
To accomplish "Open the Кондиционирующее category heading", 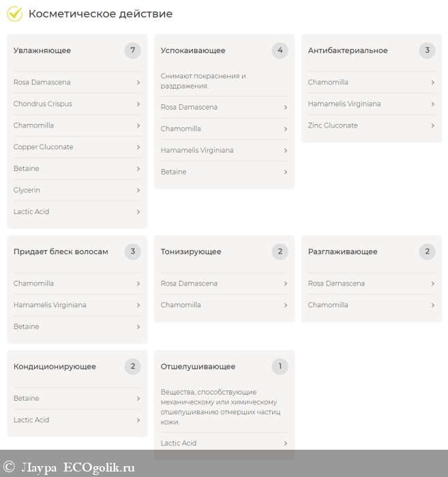I will [55, 367].
